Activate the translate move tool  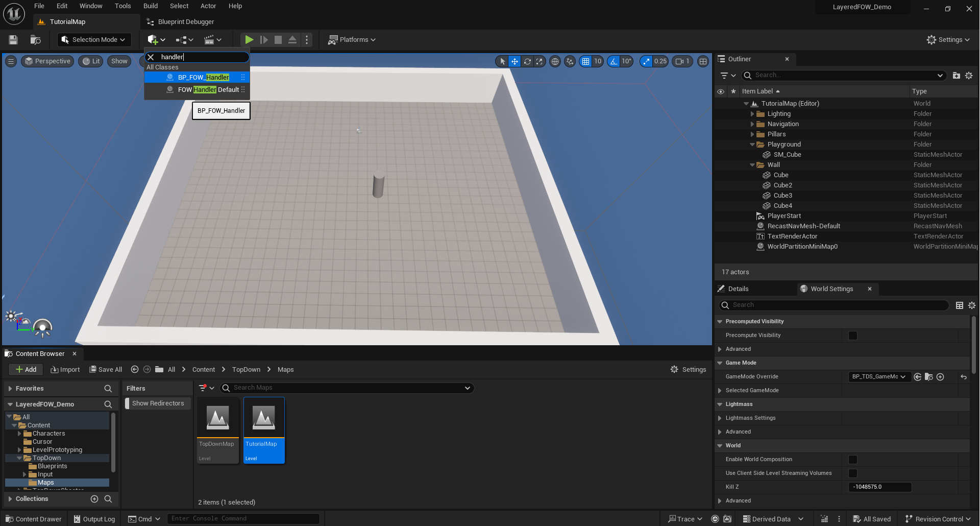point(514,61)
